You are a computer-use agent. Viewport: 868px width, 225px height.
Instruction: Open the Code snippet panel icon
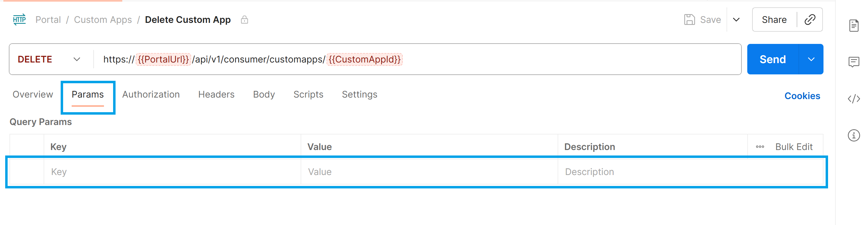coord(855,99)
